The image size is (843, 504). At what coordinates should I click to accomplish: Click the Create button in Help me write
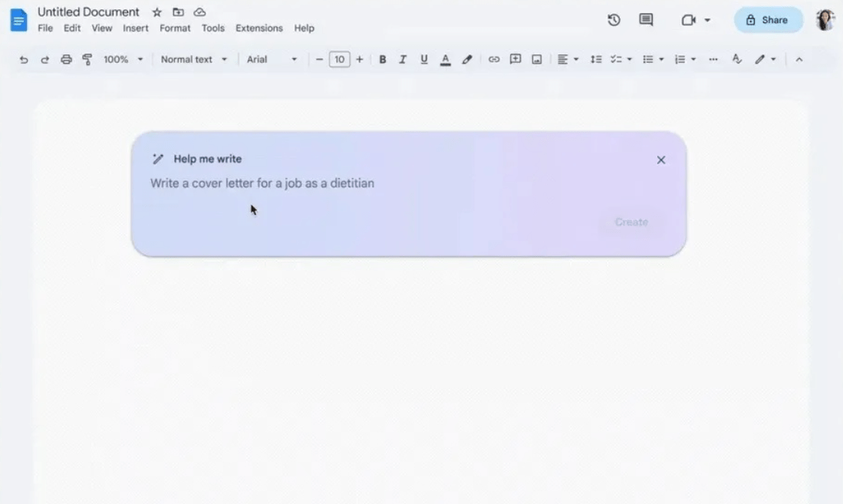pos(631,222)
